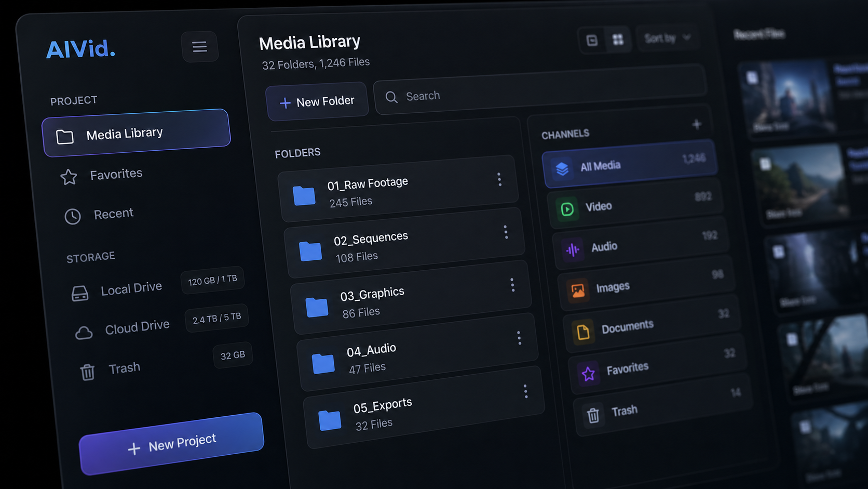Click the Trash bin icon in Storage
Image resolution: width=868 pixels, height=489 pixels.
point(87,372)
